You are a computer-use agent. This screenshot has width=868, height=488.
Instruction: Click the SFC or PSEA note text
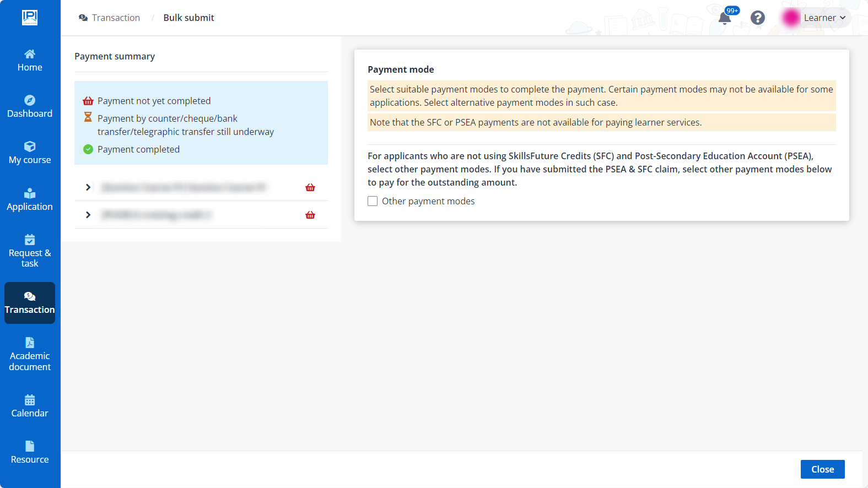[536, 122]
